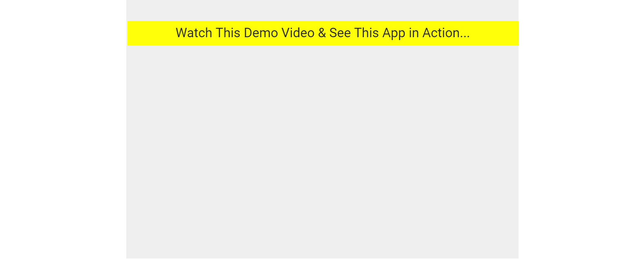This screenshot has width=644, height=263.
Task: Click the word "in" in the headline
Action: [414, 33]
